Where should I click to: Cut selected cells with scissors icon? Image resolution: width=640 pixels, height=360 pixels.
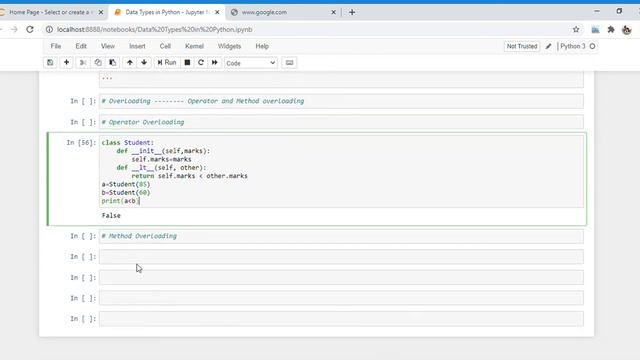pyautogui.click(x=83, y=63)
